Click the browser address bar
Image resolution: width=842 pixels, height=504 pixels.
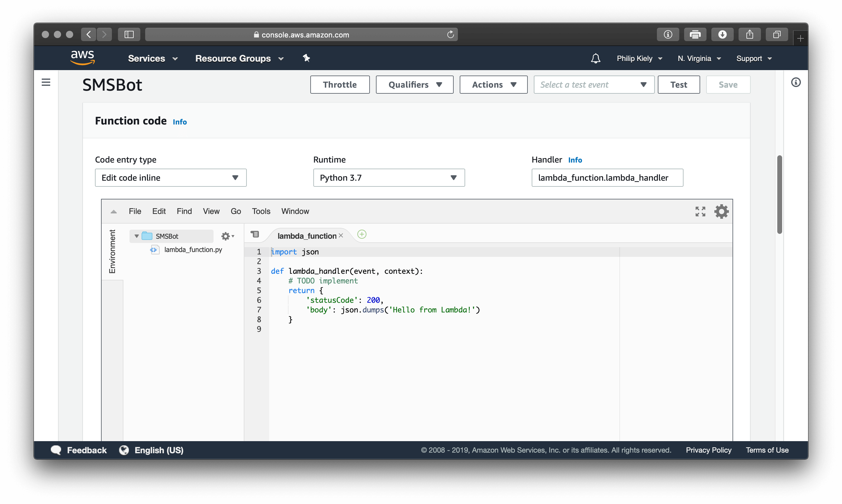(x=301, y=34)
